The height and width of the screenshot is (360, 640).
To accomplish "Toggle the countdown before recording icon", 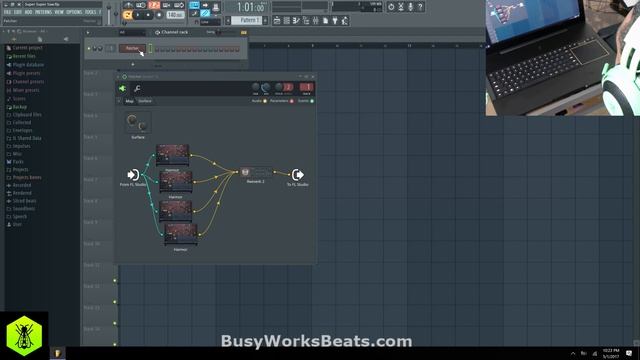I will [154, 5].
